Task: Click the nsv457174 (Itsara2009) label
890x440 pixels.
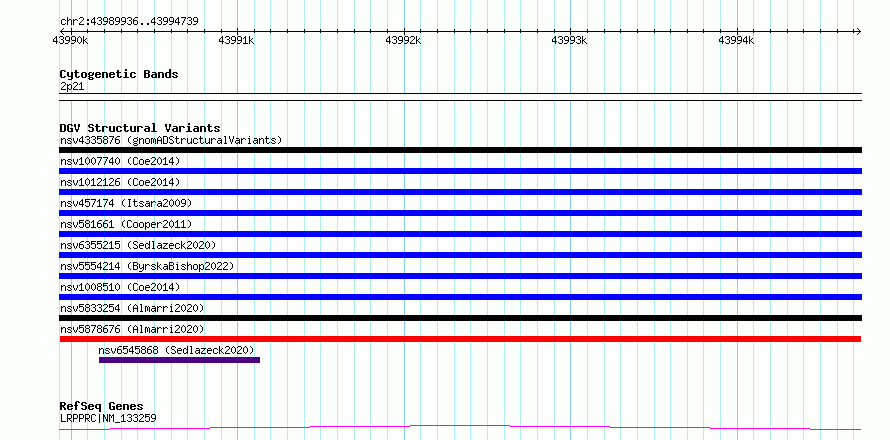Action: click(126, 203)
